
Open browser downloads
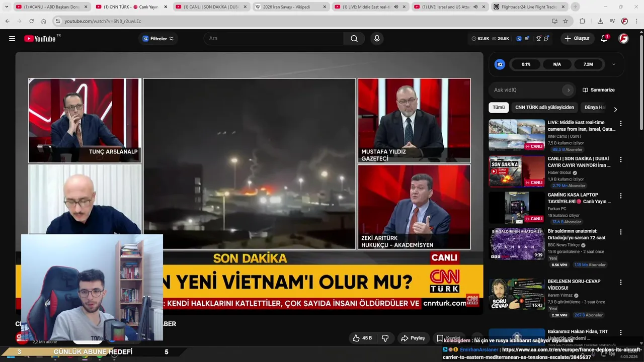click(600, 21)
